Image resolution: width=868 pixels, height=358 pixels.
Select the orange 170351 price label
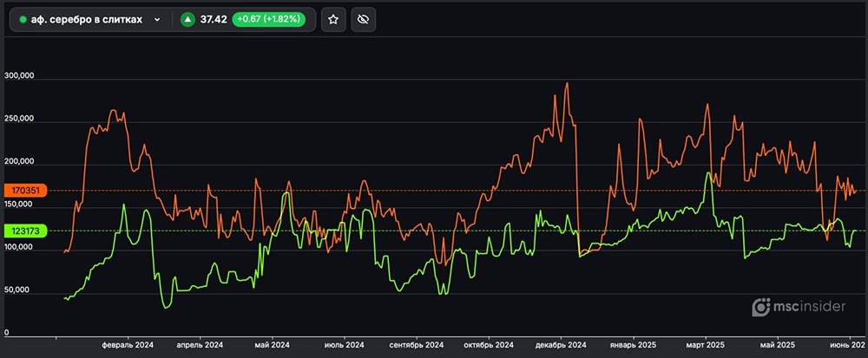point(26,190)
